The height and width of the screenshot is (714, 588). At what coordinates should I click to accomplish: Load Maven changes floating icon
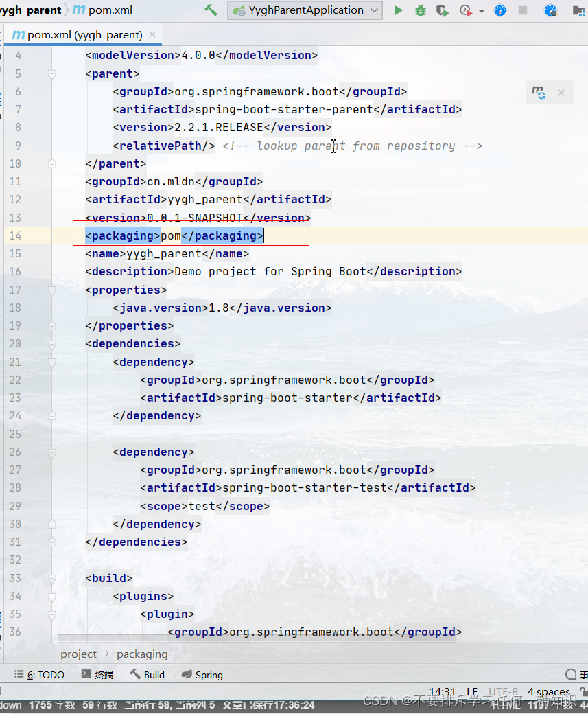539,93
